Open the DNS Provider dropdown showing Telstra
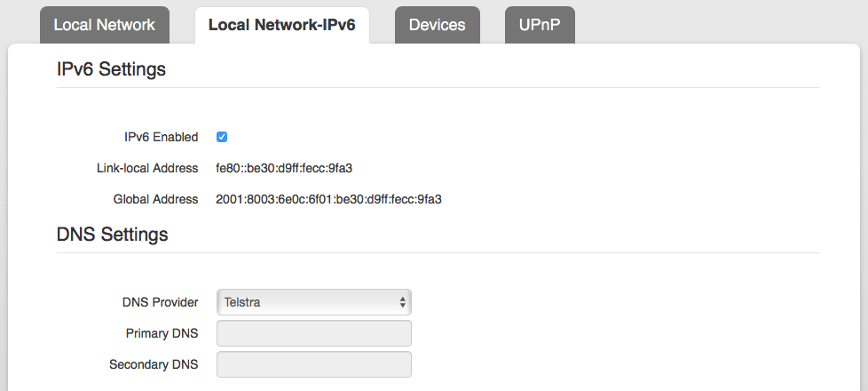Image resolution: width=868 pixels, height=391 pixels. tap(314, 302)
